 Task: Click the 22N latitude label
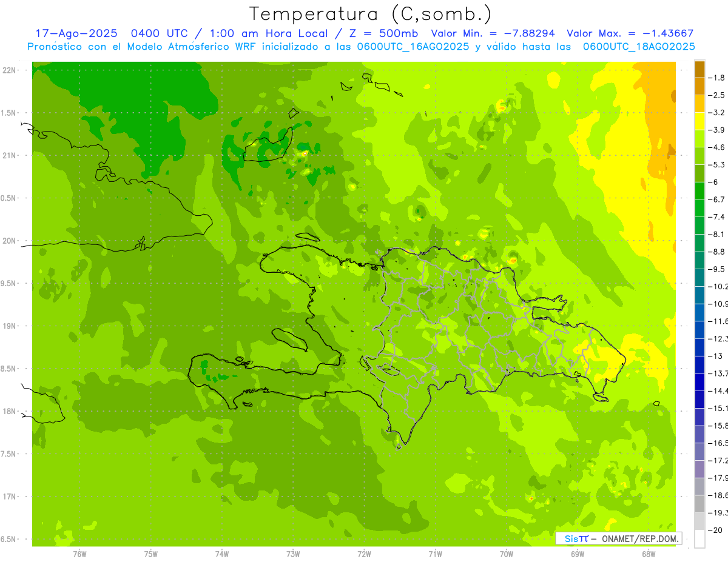tap(9, 70)
